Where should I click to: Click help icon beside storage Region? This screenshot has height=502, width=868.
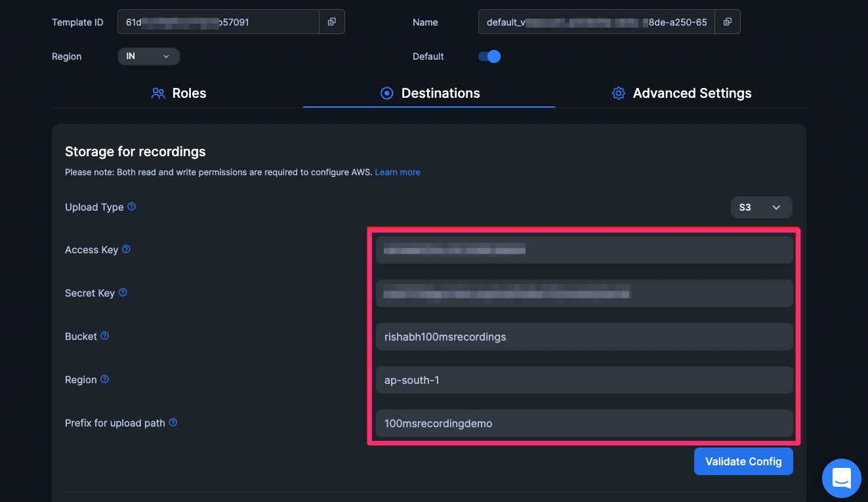tap(105, 379)
